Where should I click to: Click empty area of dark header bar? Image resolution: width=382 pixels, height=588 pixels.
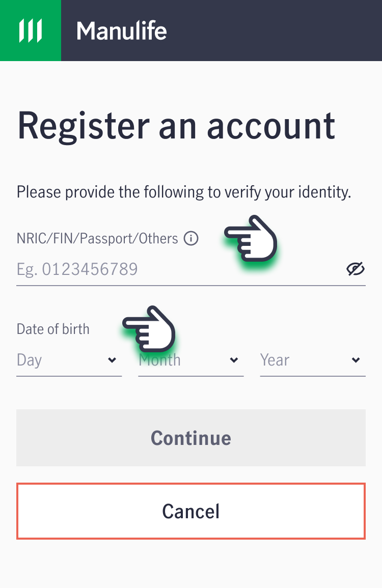(x=274, y=31)
